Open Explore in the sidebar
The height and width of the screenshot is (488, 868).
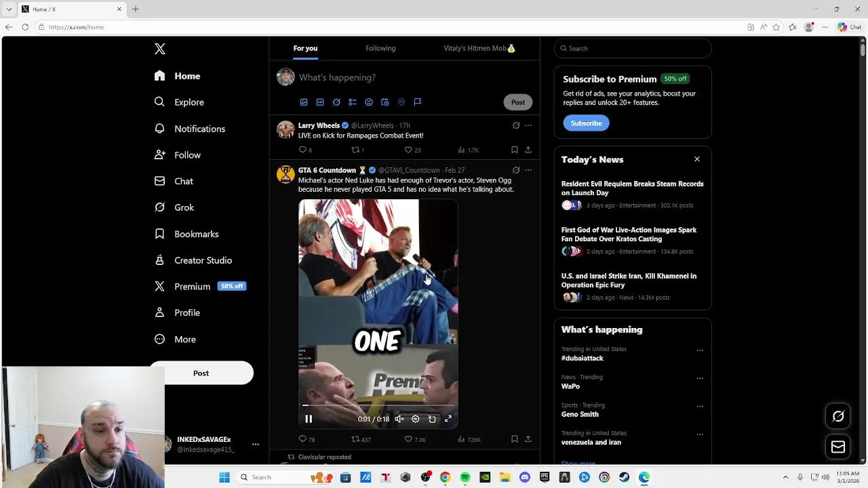tap(179, 102)
